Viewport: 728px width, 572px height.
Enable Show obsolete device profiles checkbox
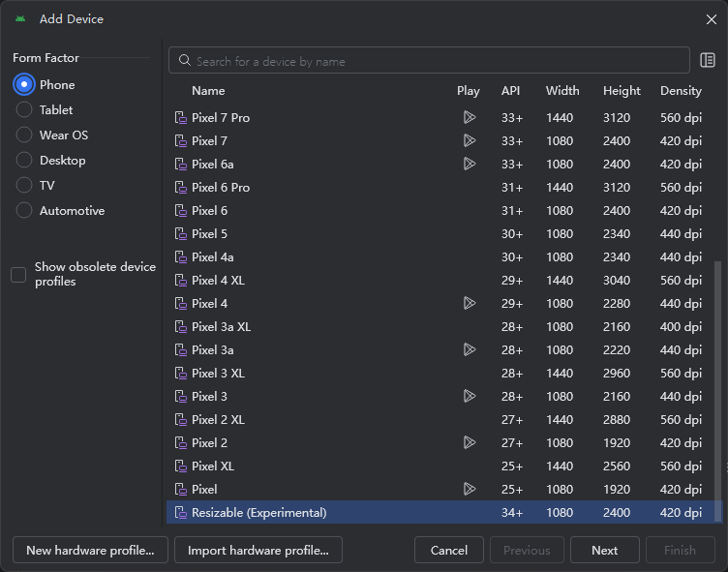point(18,275)
